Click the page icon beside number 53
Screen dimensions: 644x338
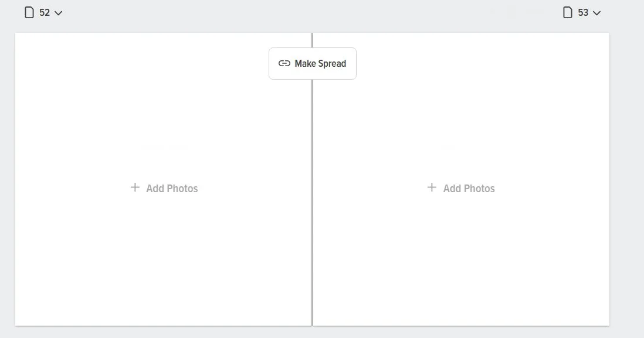click(x=568, y=13)
